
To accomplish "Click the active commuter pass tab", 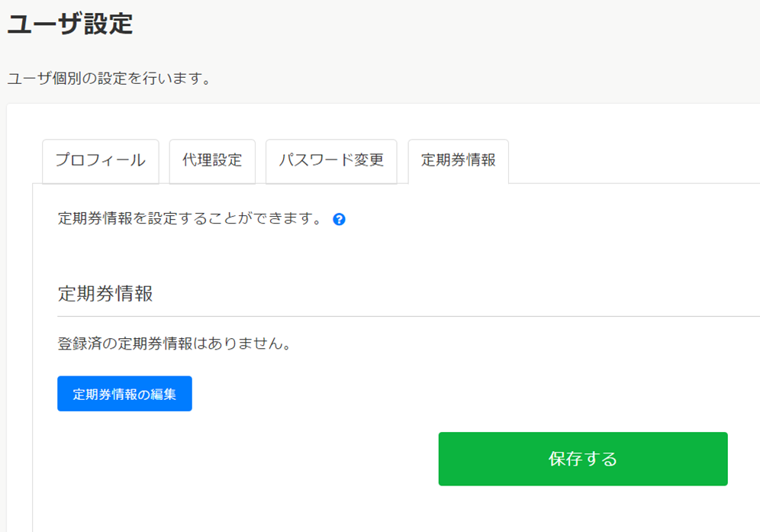I will [x=459, y=161].
